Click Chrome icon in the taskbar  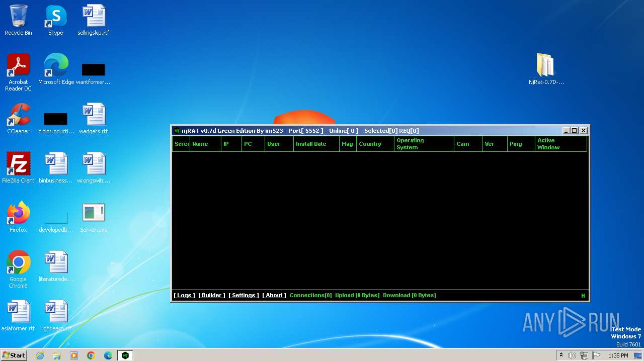click(91, 355)
